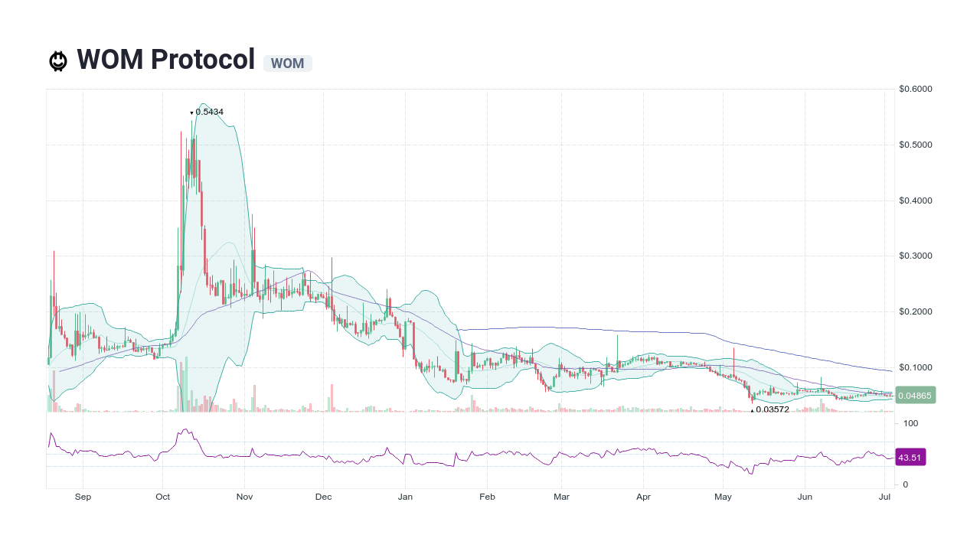Click the WOM Protocol smiley logo icon
The image size is (980, 551).
(x=58, y=61)
